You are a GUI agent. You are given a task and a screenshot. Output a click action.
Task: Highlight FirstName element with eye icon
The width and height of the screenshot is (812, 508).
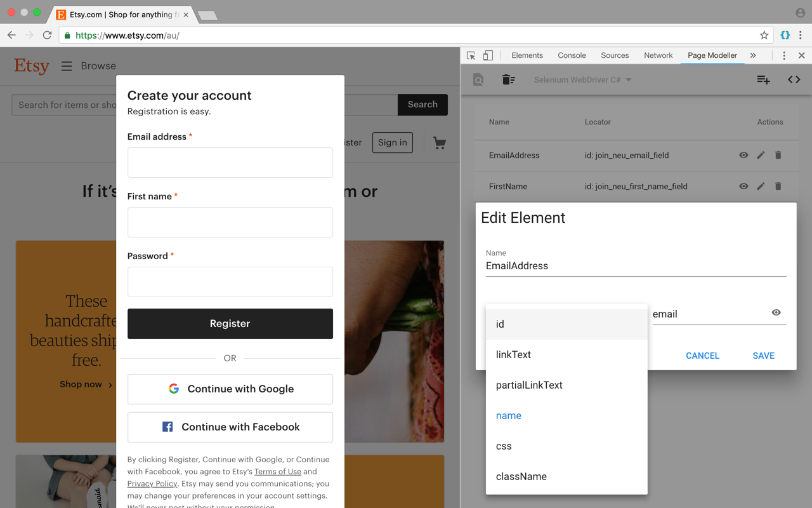coord(743,186)
